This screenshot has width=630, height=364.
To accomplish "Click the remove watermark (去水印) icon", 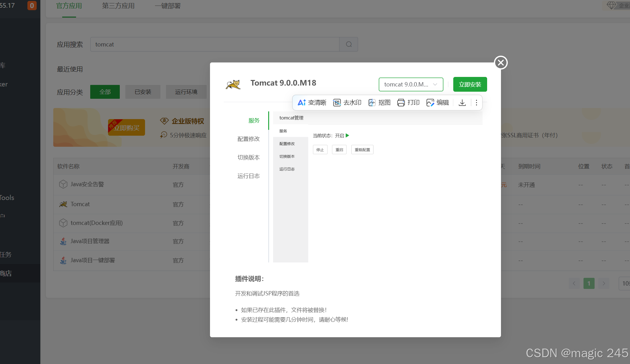I will (337, 102).
